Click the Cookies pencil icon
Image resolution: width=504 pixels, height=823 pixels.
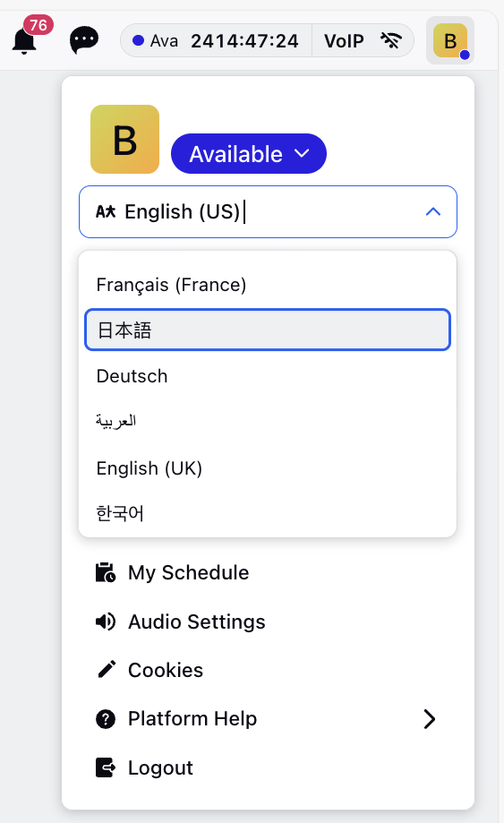point(107,670)
